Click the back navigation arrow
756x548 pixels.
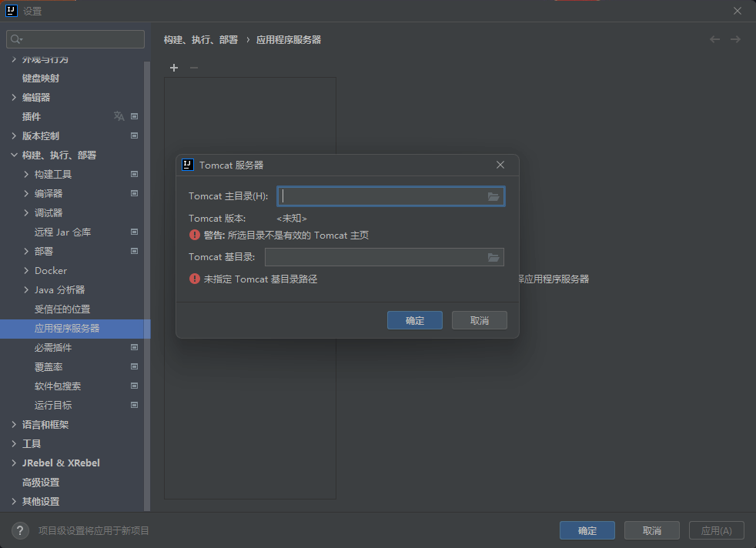tap(714, 39)
